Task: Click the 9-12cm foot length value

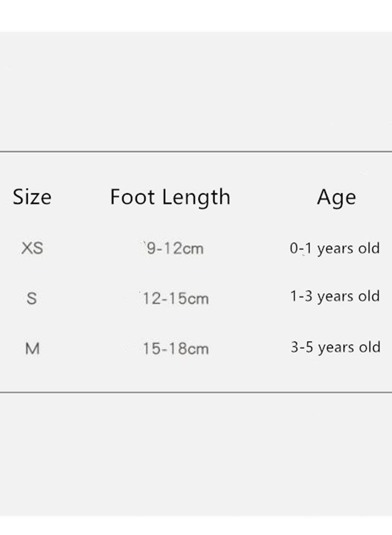Action: point(175,249)
